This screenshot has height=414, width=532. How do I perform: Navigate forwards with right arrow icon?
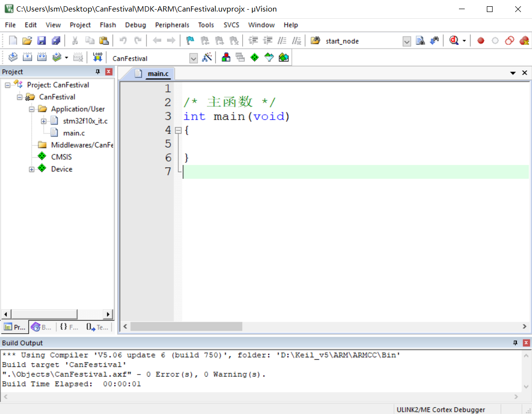(171, 41)
